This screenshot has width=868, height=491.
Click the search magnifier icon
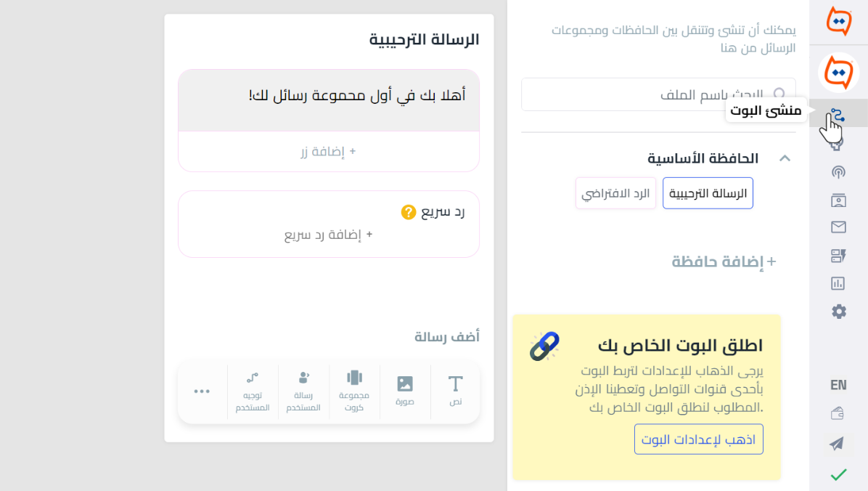(779, 94)
